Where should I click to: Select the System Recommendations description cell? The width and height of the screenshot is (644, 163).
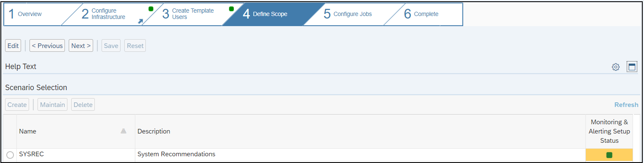tap(360, 155)
